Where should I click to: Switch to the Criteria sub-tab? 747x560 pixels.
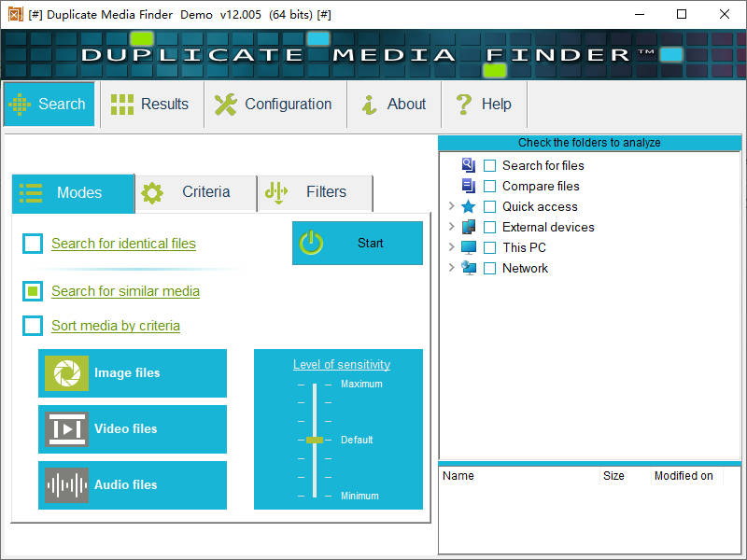[x=196, y=193]
